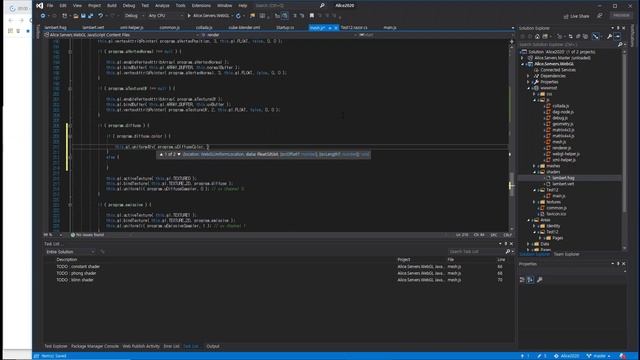The width and height of the screenshot is (640, 360).
Task: Toggle Show All Files in Solution Explorer
Action: [x=585, y=36]
